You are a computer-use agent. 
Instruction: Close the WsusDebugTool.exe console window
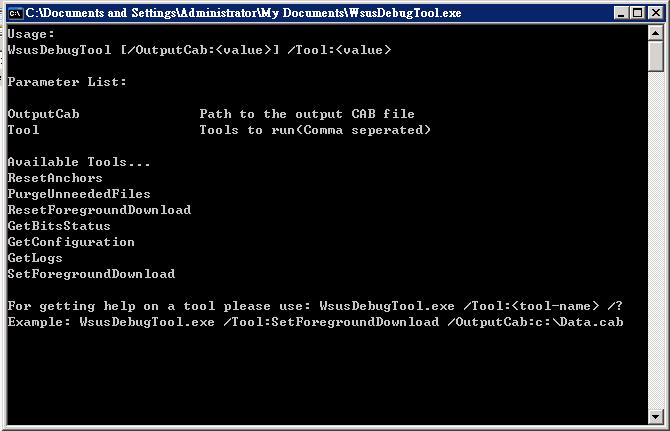pos(655,13)
